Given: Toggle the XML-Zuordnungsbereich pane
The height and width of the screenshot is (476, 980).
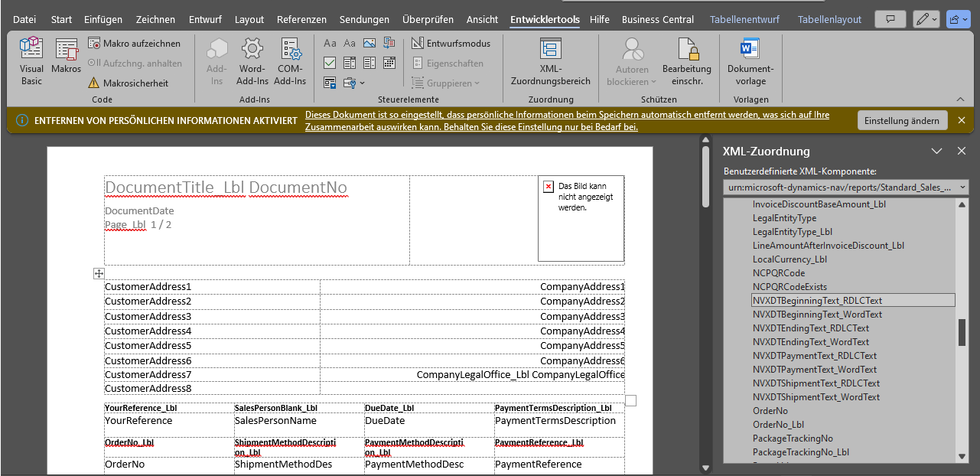Looking at the screenshot, I should [x=550, y=61].
